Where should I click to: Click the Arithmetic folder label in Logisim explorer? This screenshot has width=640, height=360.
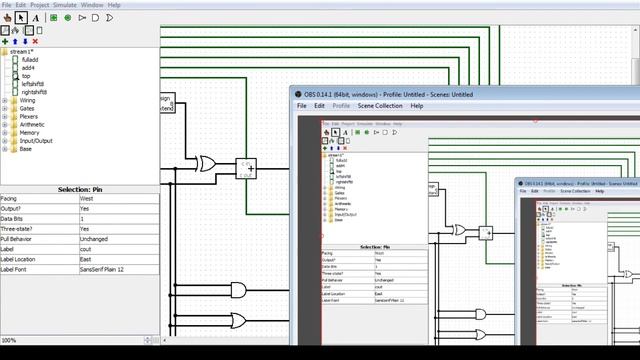coord(32,125)
